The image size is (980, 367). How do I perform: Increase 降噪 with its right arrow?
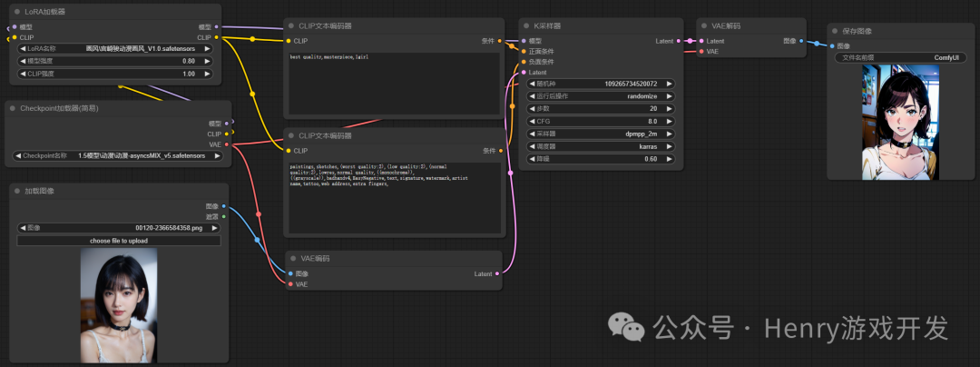[669, 159]
